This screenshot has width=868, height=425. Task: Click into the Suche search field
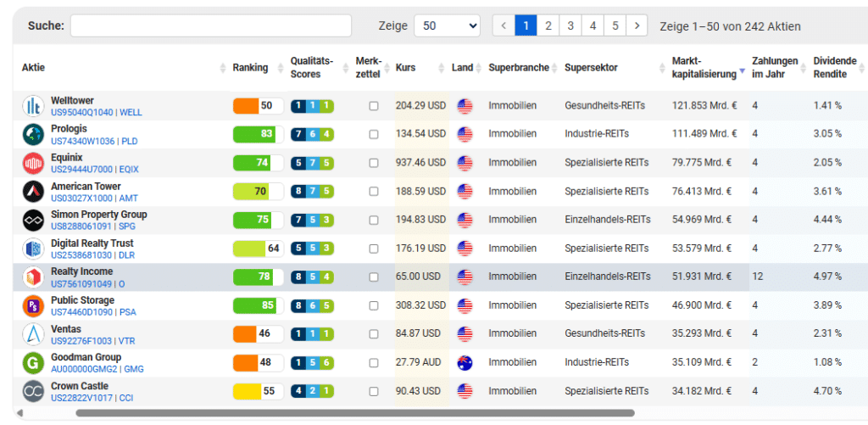pos(210,26)
